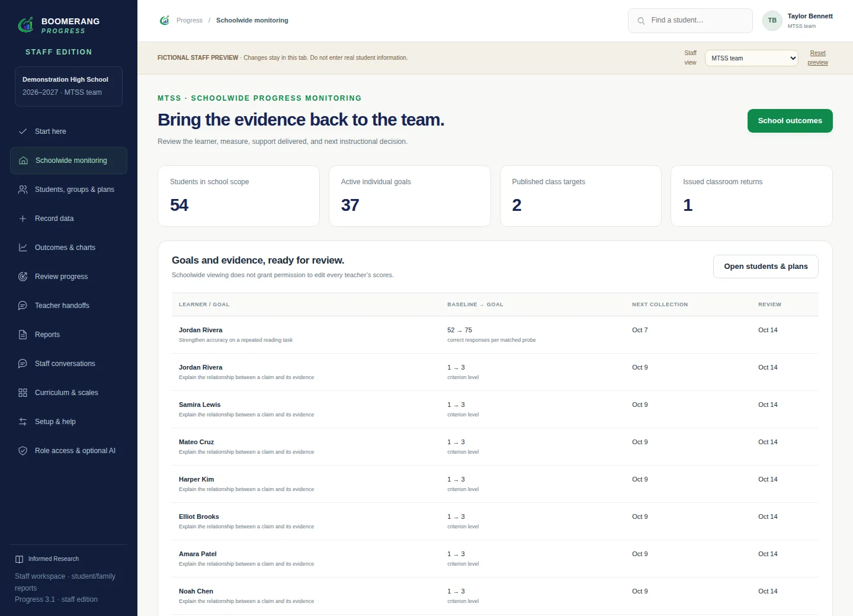Screen dimensions: 853x616
Task: Click Mateo Cruz in the goals table
Action: [196, 442]
